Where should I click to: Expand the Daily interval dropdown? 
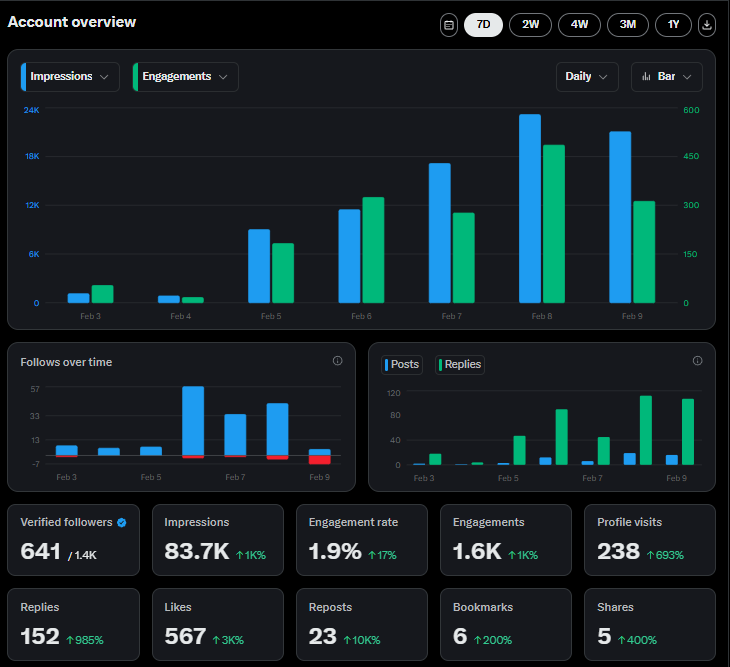click(x=587, y=77)
